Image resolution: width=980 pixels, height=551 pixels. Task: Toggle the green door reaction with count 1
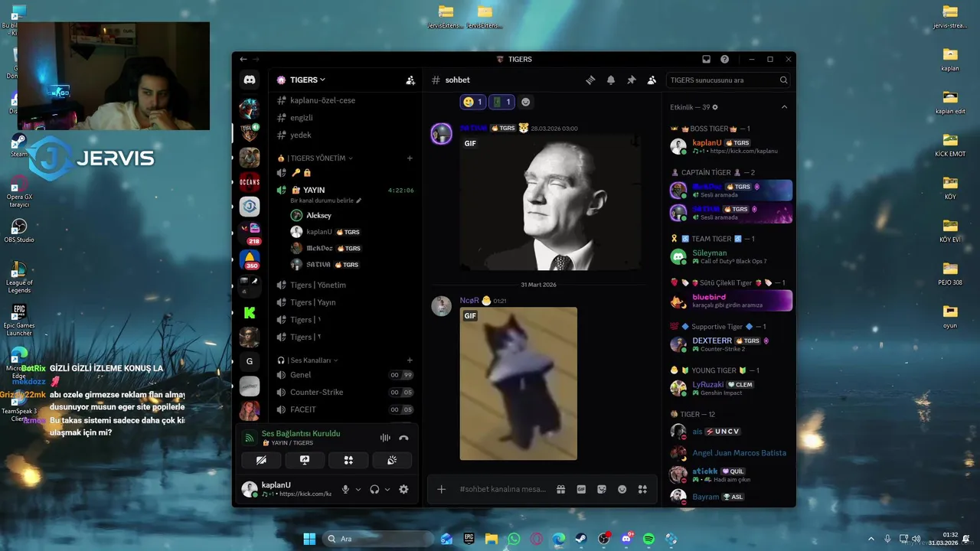pyautogui.click(x=501, y=102)
